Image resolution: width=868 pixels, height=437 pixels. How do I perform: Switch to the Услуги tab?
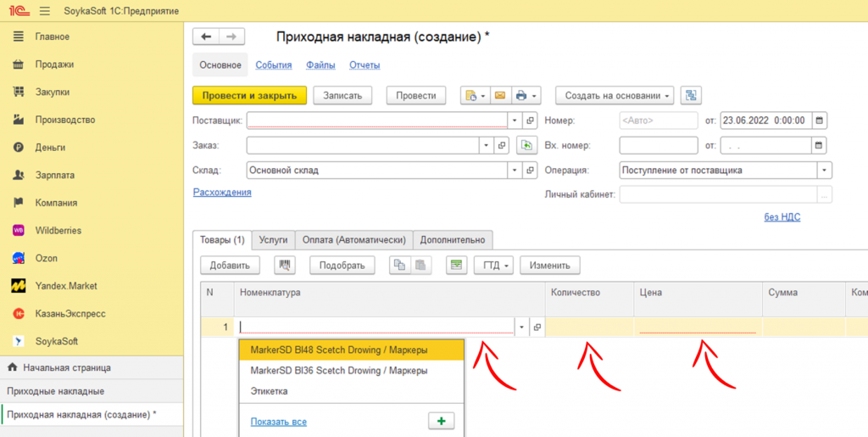(273, 240)
